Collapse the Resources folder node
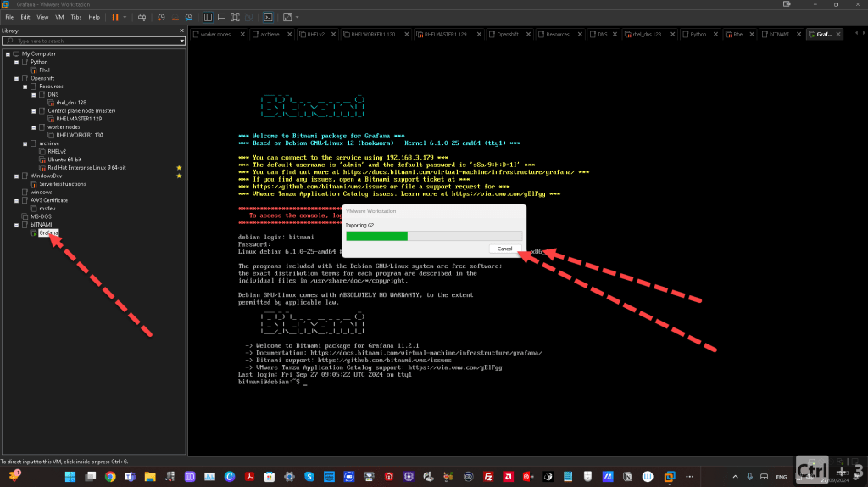Viewport: 868px width, 487px height. click(25, 87)
